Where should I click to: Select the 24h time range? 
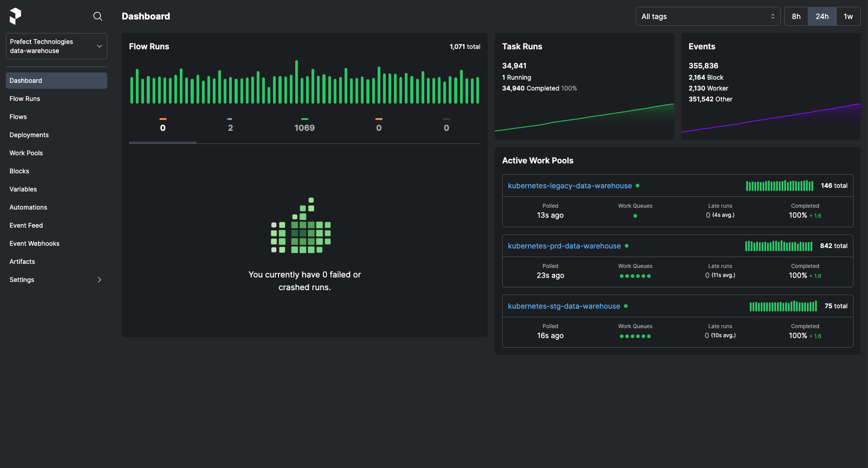coord(822,16)
